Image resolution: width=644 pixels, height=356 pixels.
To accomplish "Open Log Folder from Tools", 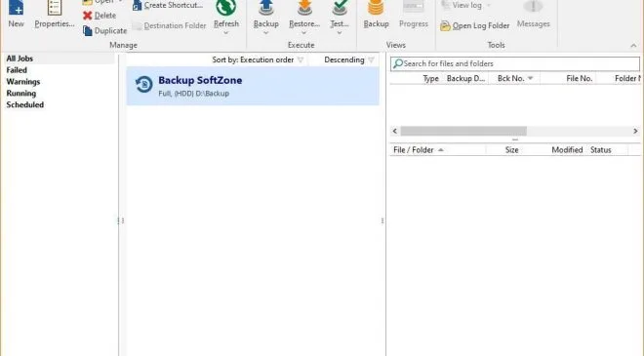I will coord(475,26).
